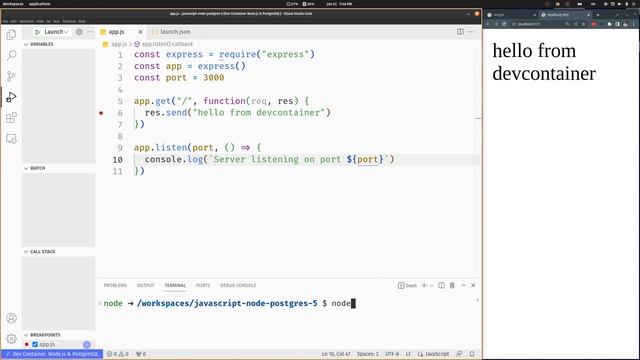Click the volume icon in the system tray
Screen dimensions: 640x360
tap(620, 4)
